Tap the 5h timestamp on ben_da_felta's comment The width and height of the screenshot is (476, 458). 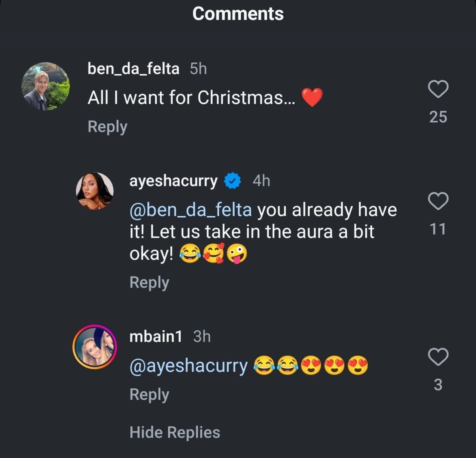point(198,68)
